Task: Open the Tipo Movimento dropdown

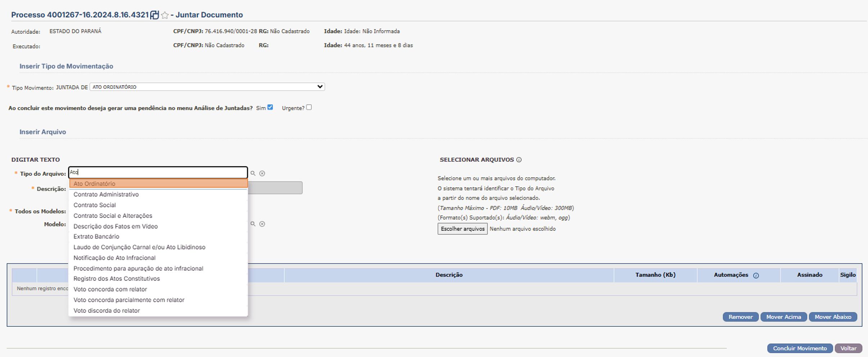Action: 207,87
